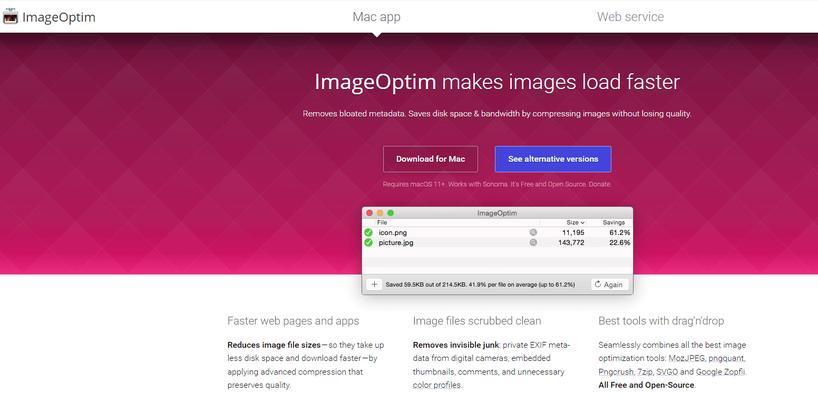The image size is (818, 400).
Task: Click the File column header
Action: [x=382, y=222]
